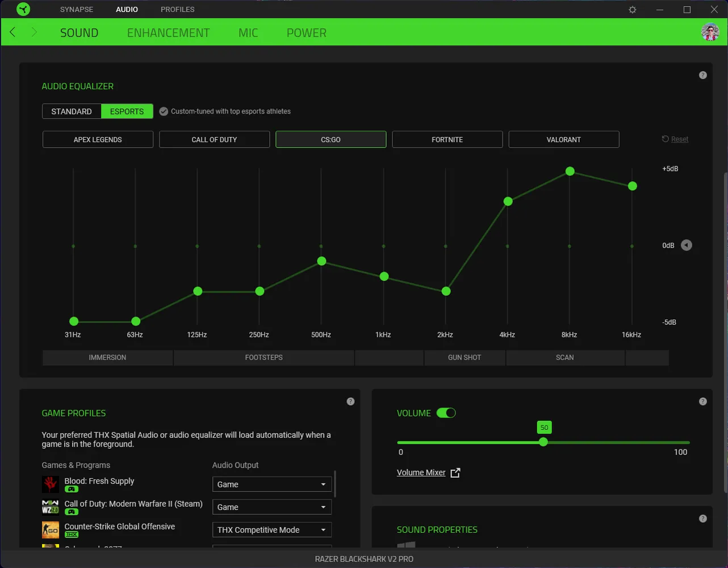Open help for Game Profiles panel
Screen dimensions: 728x568
coord(350,402)
